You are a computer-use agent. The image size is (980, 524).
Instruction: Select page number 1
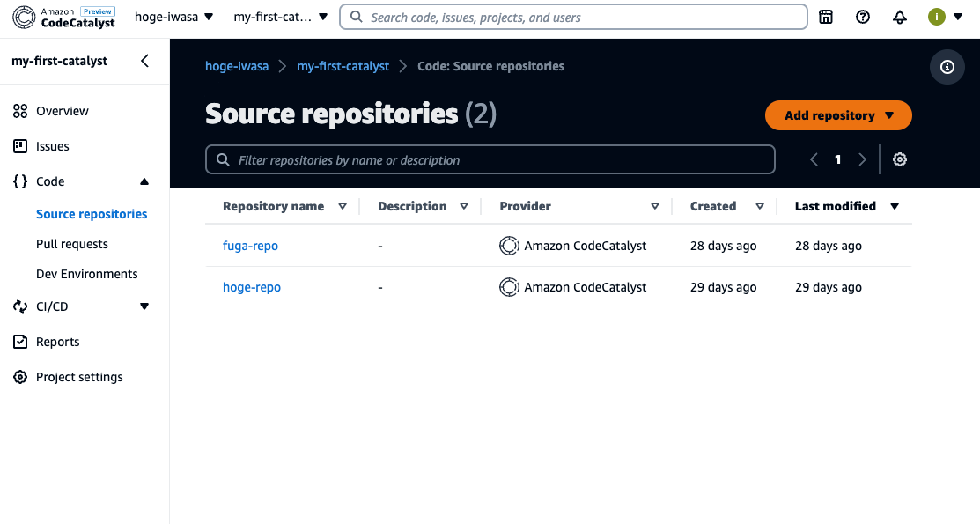point(837,160)
